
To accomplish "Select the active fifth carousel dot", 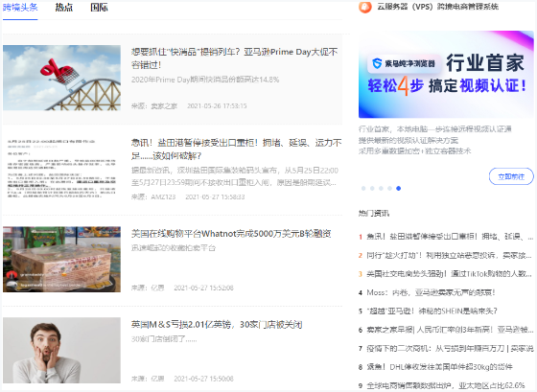I will click(x=398, y=188).
